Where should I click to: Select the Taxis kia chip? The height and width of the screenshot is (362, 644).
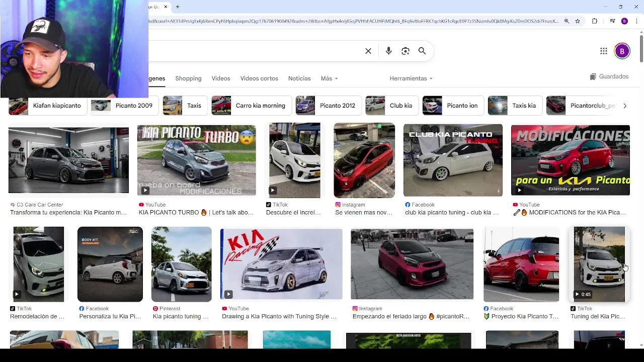514,106
